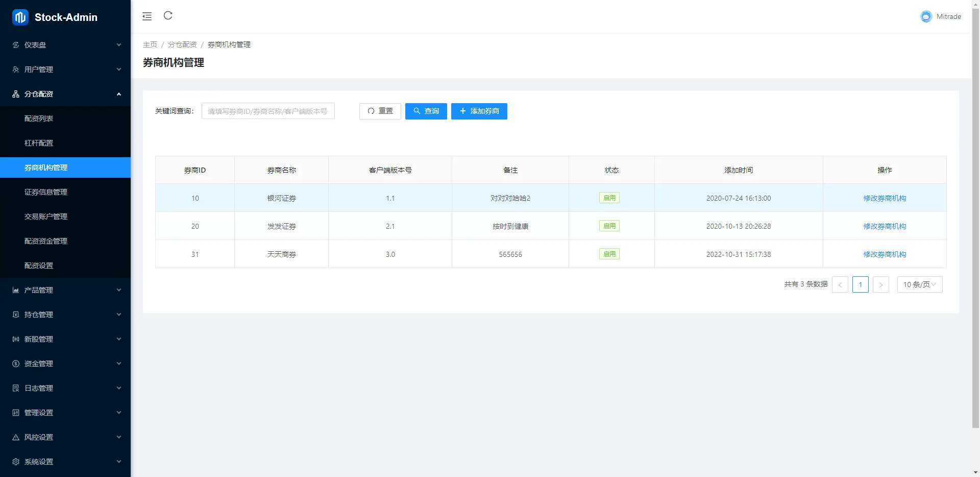The image size is (980, 477).
Task: Click the 新股管理 icon
Action: [16, 339]
